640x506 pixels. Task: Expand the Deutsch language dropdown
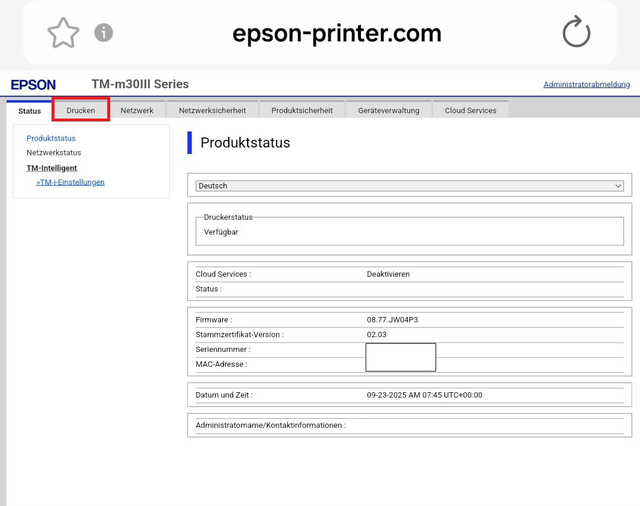pos(409,186)
